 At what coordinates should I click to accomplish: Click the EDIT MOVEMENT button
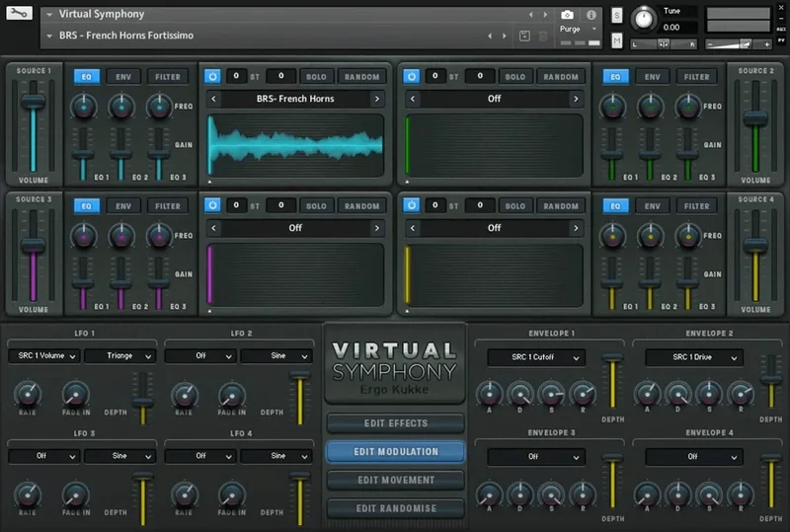coord(396,480)
